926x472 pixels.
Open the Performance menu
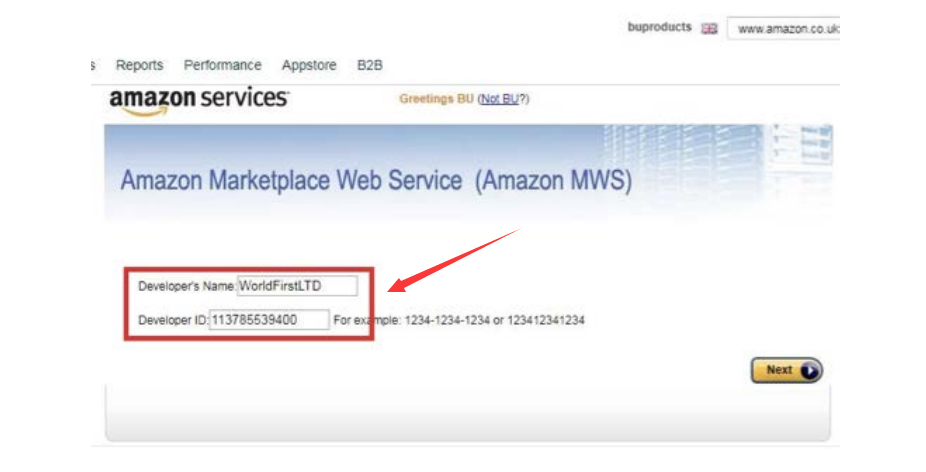pyautogui.click(x=223, y=65)
